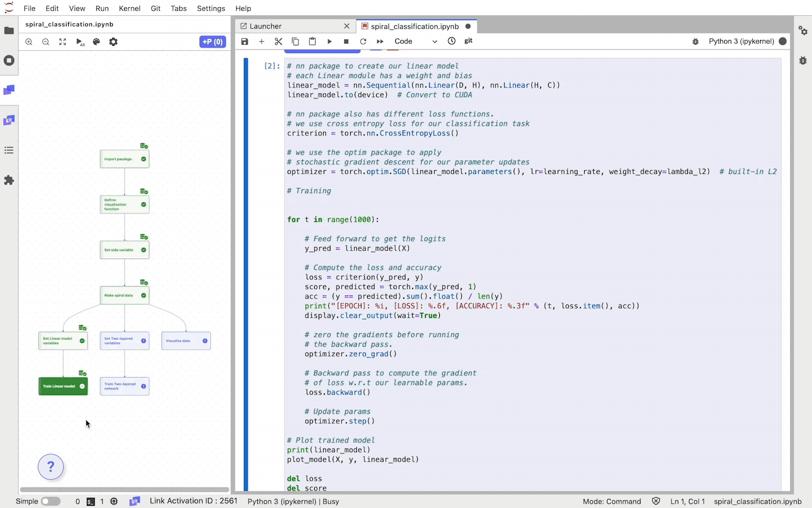Enable the debugger bug icon
This screenshot has width=812, height=508.
[695, 41]
